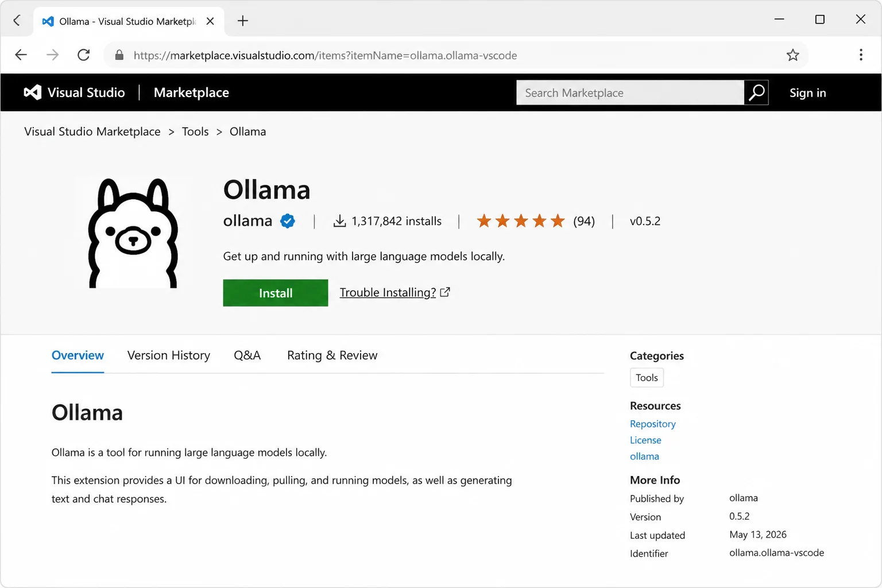Click the browser forward arrow
The height and width of the screenshot is (588, 882).
click(x=52, y=55)
